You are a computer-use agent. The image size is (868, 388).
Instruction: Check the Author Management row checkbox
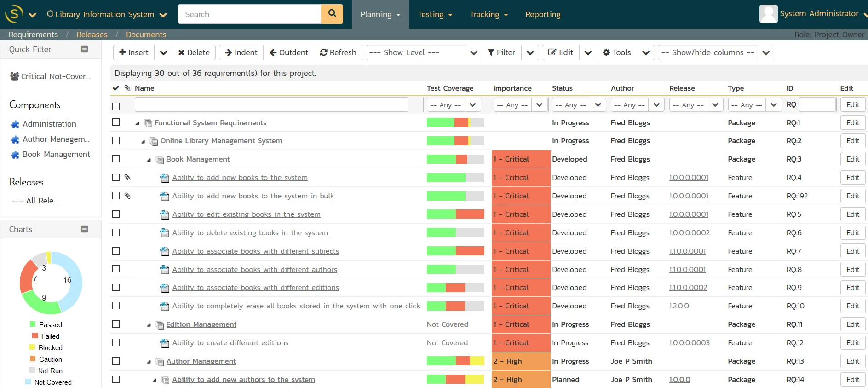[116, 361]
